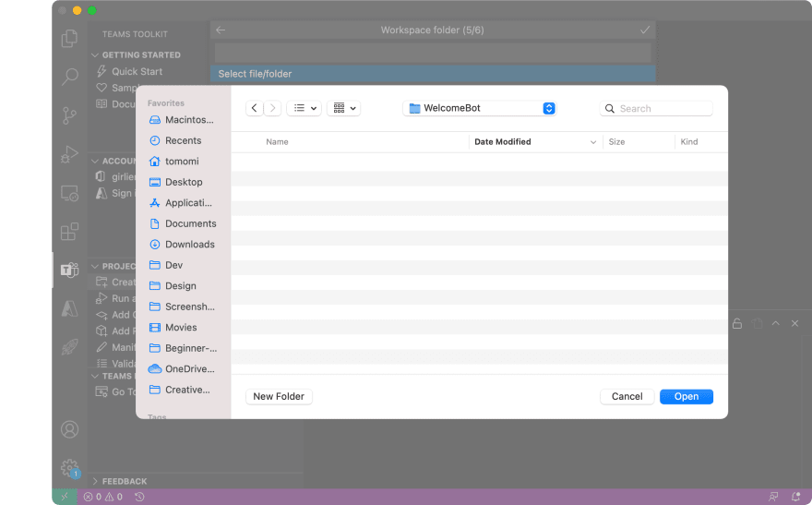The width and height of the screenshot is (812, 505).
Task: Open the WelcomeBot folder path popup
Action: (480, 108)
